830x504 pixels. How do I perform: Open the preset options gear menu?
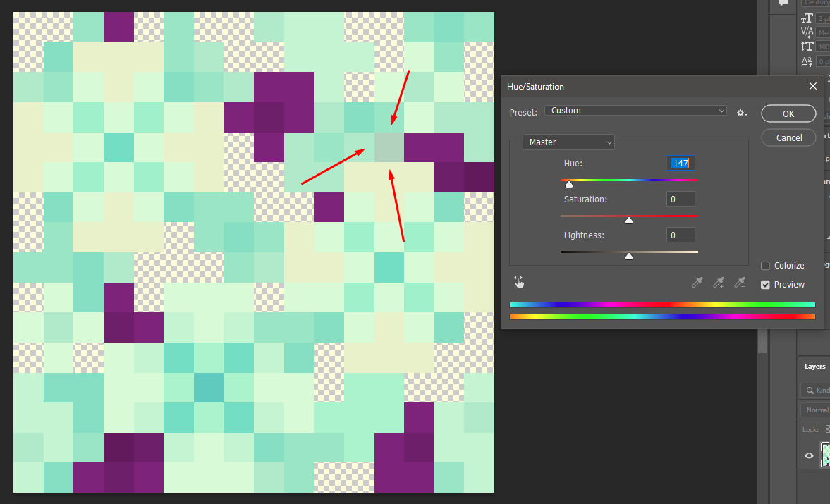pos(742,113)
